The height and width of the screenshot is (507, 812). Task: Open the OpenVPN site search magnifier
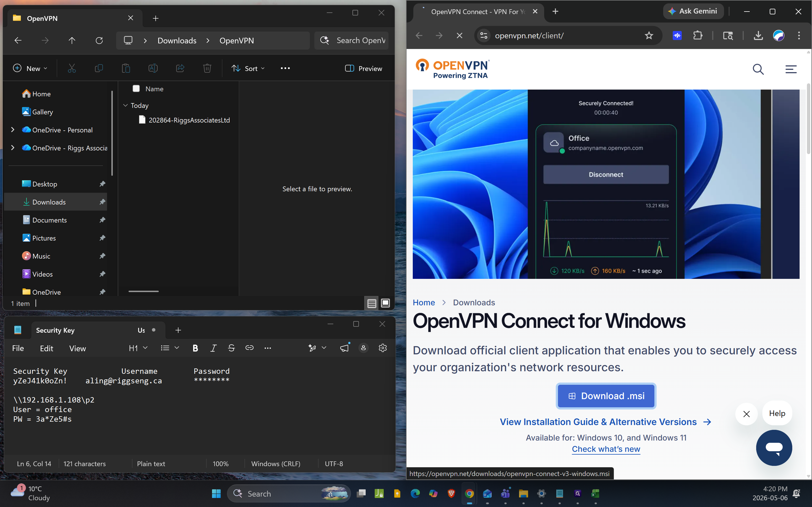point(758,69)
